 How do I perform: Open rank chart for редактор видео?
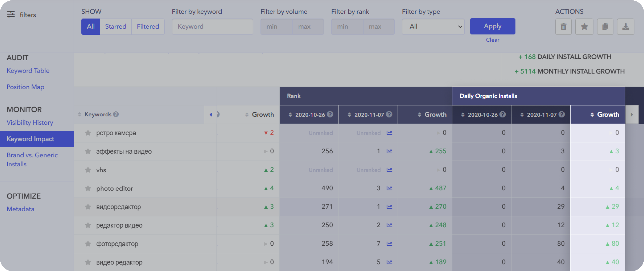tap(389, 225)
